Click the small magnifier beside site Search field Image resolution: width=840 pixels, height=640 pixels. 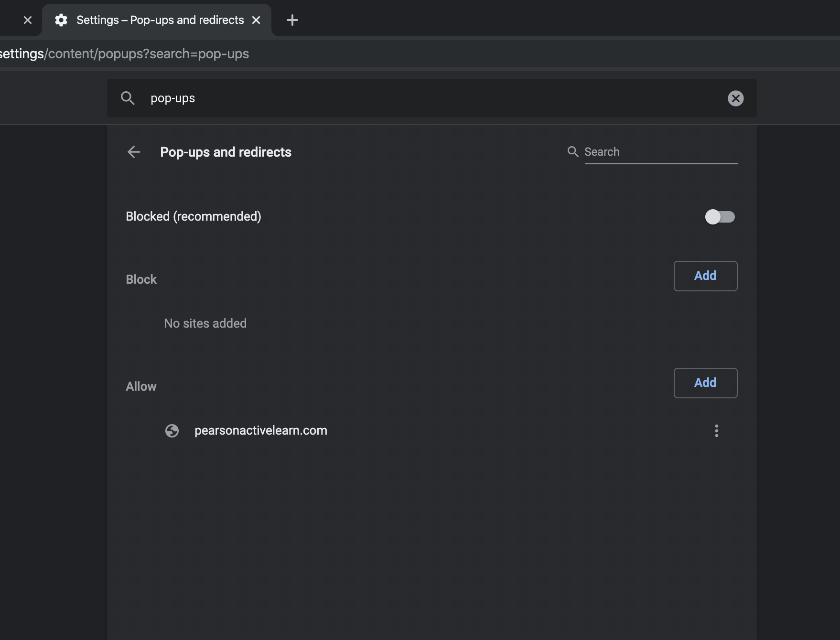click(x=572, y=152)
